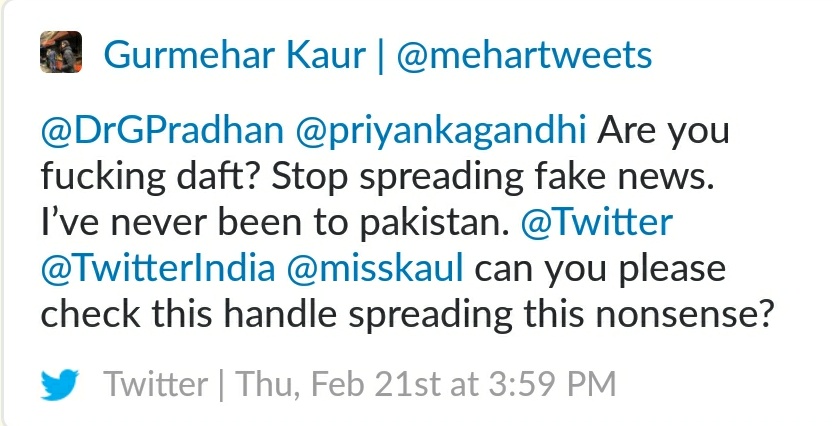This screenshot has height=426, width=833.
Task: Click Gurmehar Kaur's profile avatar
Action: 61,52
